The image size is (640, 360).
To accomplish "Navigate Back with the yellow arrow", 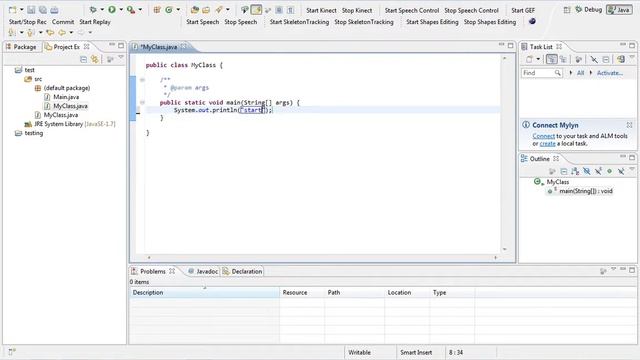I will click(62, 32).
